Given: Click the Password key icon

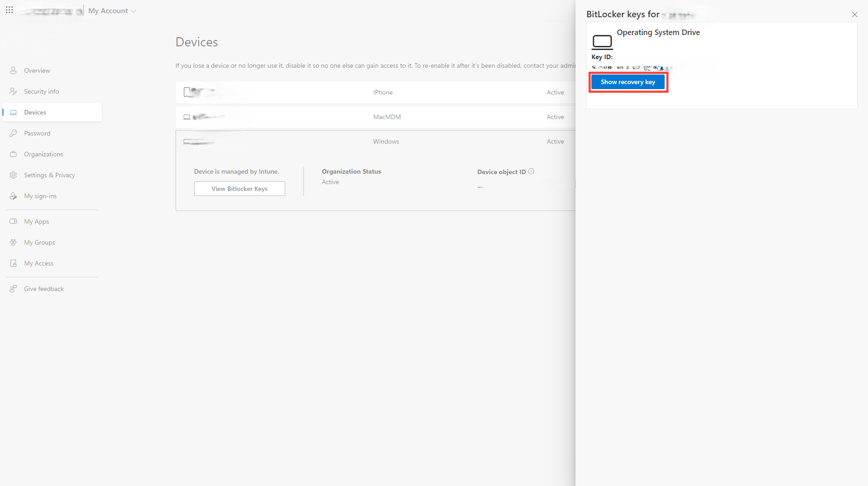Looking at the screenshot, I should pos(13,133).
